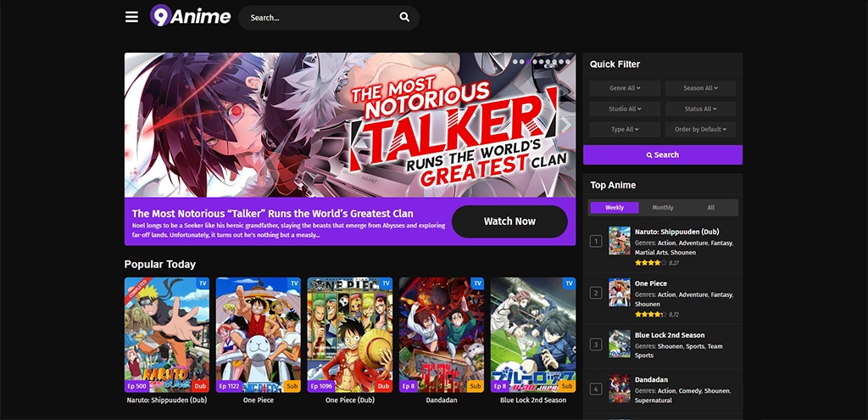The image size is (868, 420).
Task: Click the TV badge on the Naruto poster
Action: coord(203,283)
